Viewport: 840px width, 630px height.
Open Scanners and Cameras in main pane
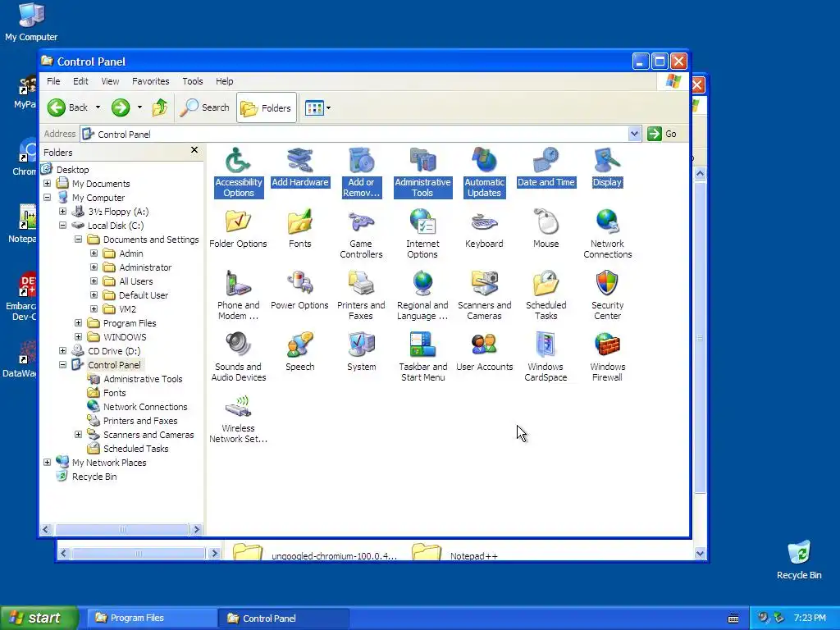[484, 295]
